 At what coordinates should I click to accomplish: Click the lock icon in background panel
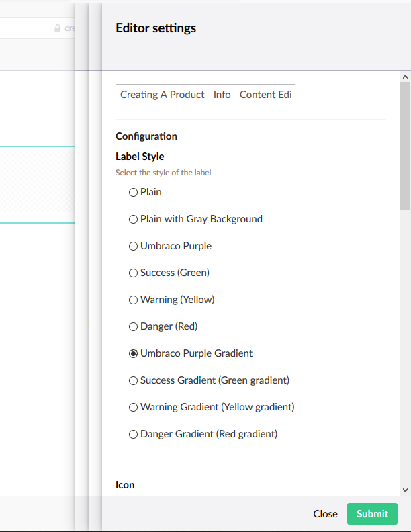(x=58, y=28)
